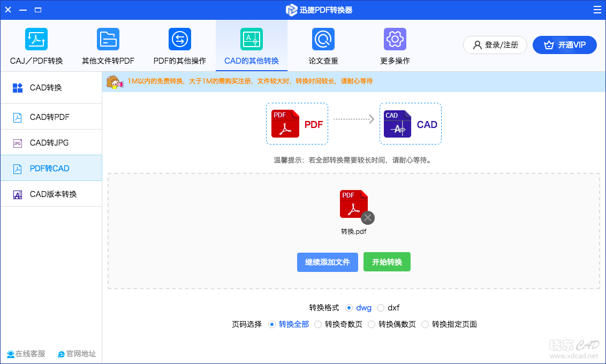Click the green 开始转换 button
This screenshot has height=364, width=606.
pyautogui.click(x=387, y=262)
